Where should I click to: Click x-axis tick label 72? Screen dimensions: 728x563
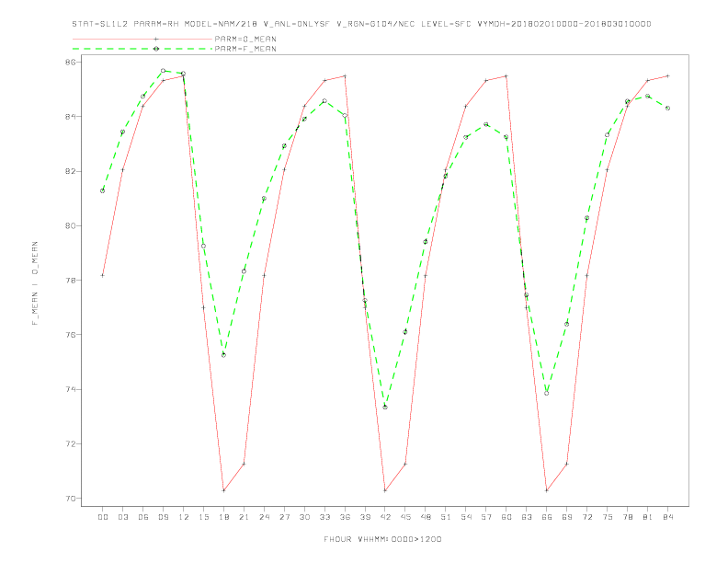tap(587, 517)
